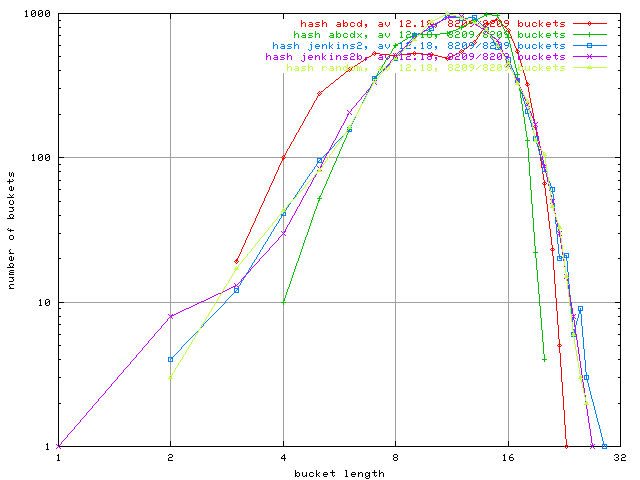Select the blue square line sample in legend

tap(589, 46)
